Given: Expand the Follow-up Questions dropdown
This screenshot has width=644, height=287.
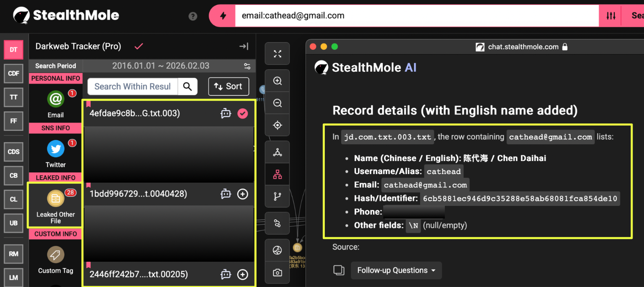Looking at the screenshot, I should coord(396,270).
